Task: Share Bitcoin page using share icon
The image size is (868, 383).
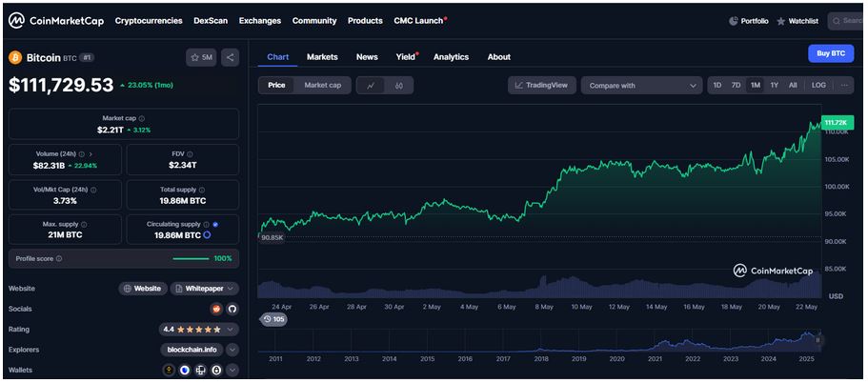Action: click(231, 57)
